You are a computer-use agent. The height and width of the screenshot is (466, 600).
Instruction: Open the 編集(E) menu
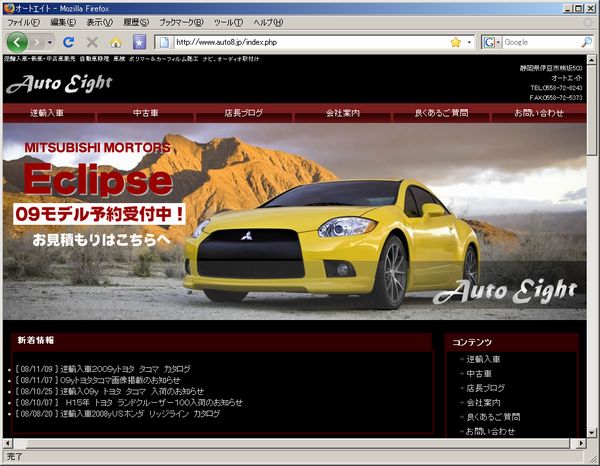click(63, 22)
